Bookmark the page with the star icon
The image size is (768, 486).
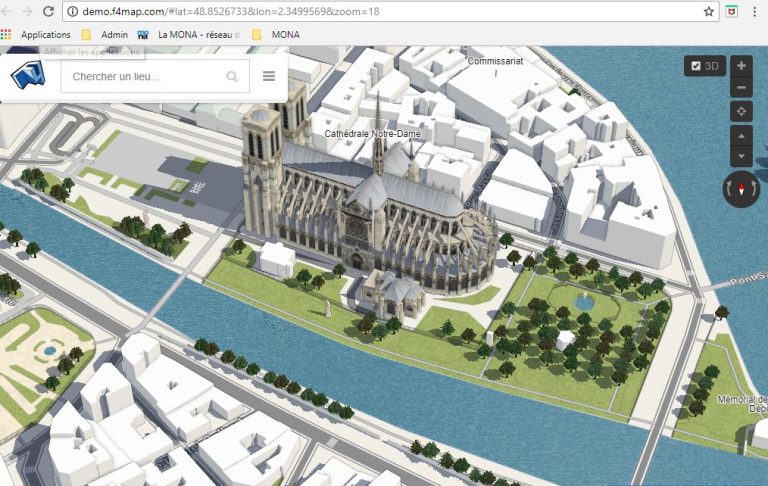point(709,12)
